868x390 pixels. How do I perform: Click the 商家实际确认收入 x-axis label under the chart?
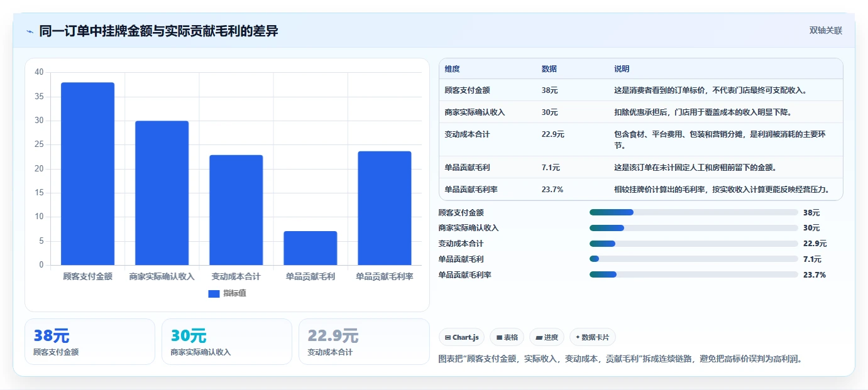pos(162,276)
